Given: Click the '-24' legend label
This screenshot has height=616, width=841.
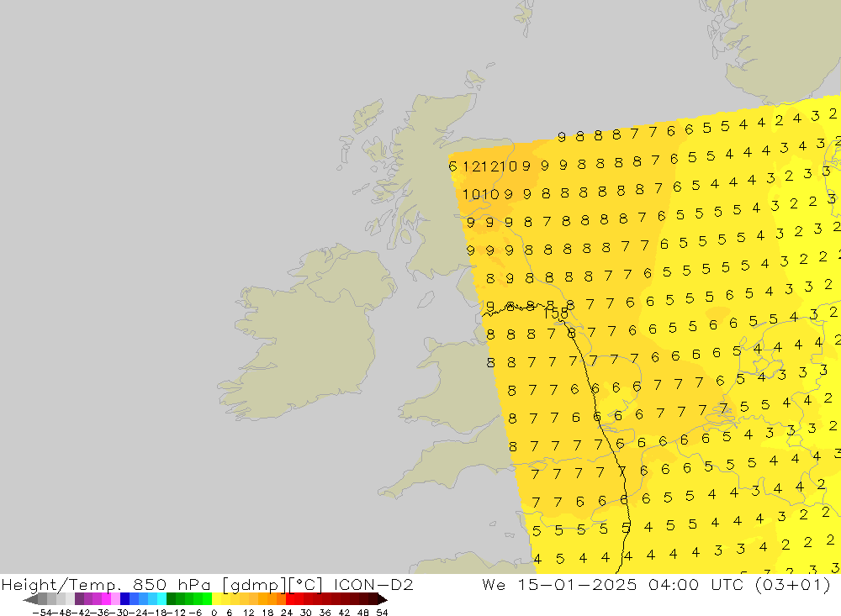Looking at the screenshot, I should 139,613.
